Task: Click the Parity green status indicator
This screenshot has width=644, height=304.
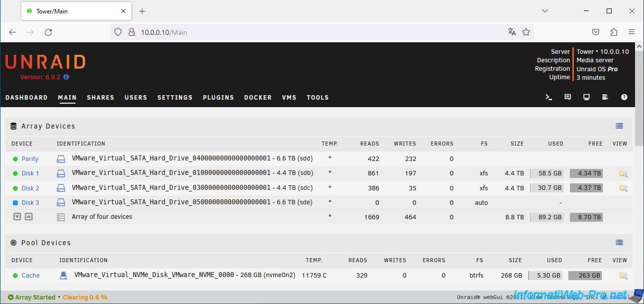Action: pos(15,159)
